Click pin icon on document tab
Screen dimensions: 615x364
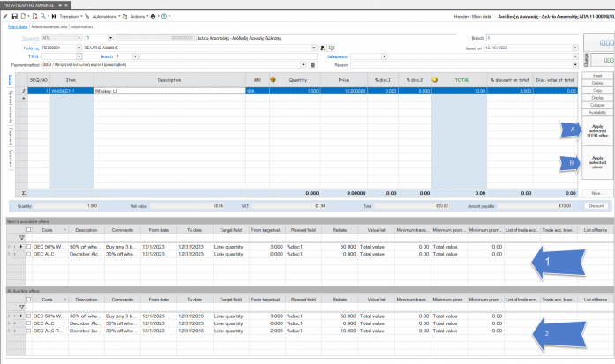[60, 5]
